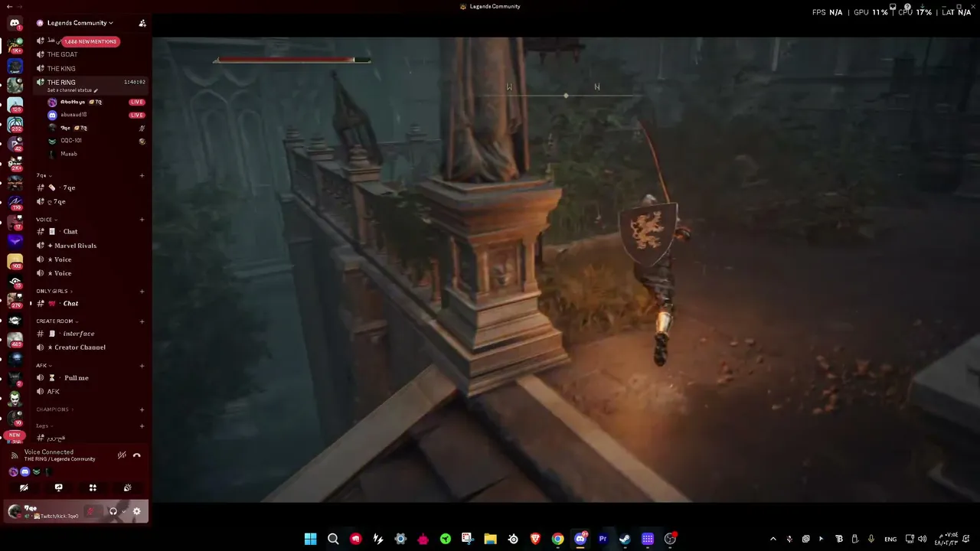980x551 pixels.
Task: Collapse the CREATE ROOM category
Action: click(x=57, y=321)
